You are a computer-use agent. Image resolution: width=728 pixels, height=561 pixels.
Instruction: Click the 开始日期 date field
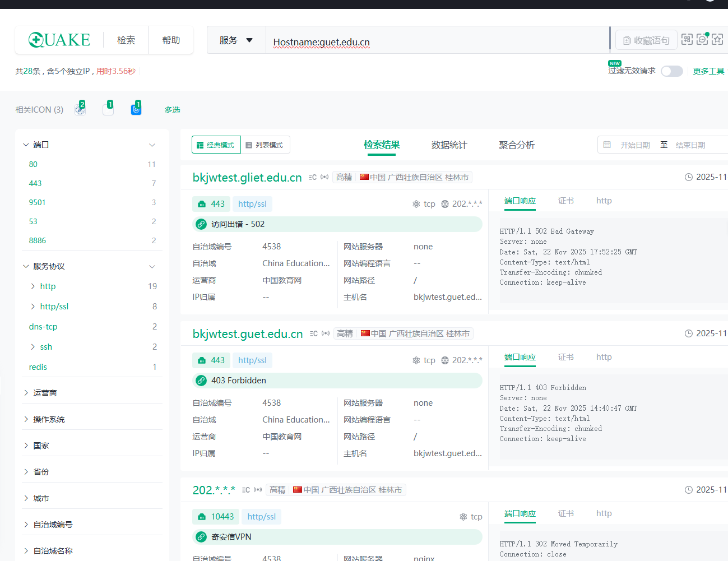(x=635, y=145)
